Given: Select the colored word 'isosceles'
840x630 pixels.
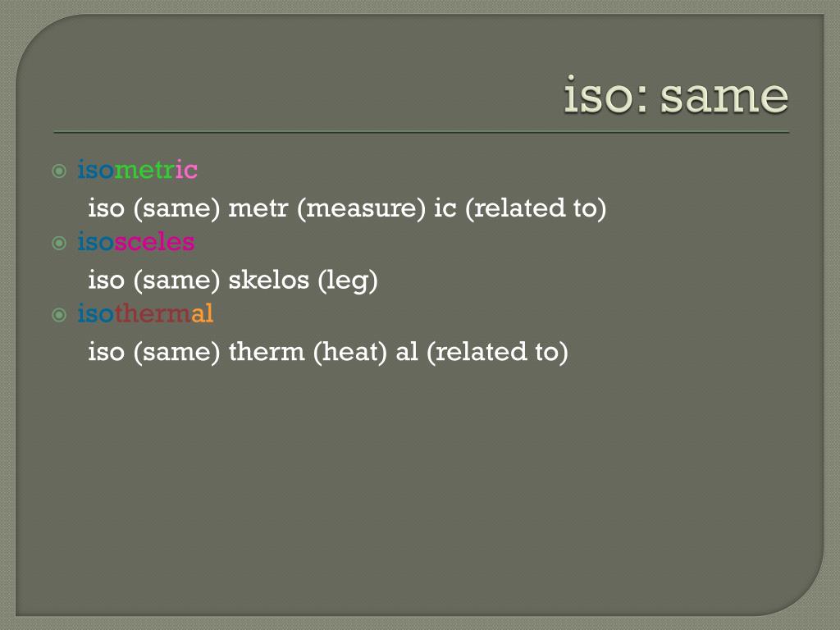Looking at the screenshot, I should (136, 242).
